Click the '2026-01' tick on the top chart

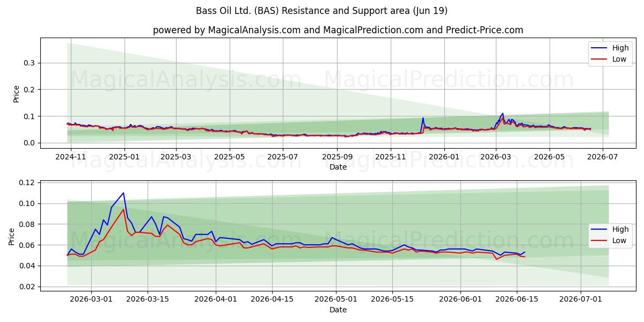pos(444,156)
